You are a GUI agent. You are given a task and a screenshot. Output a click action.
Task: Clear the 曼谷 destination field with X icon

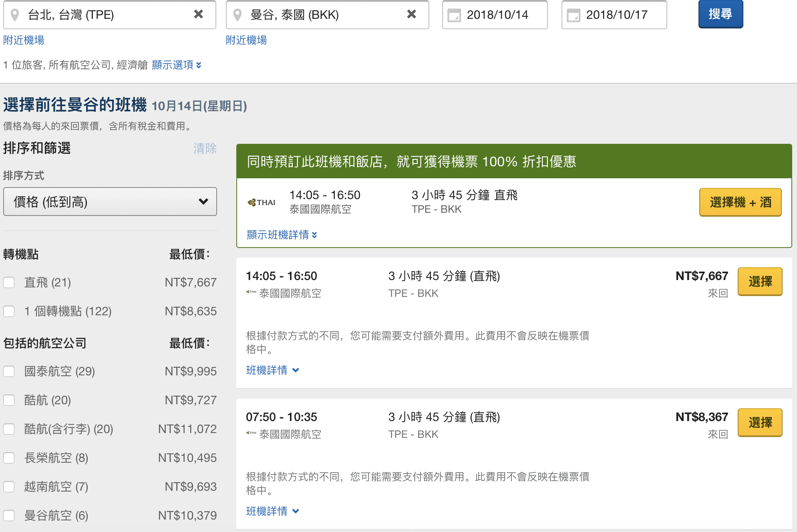tap(411, 14)
